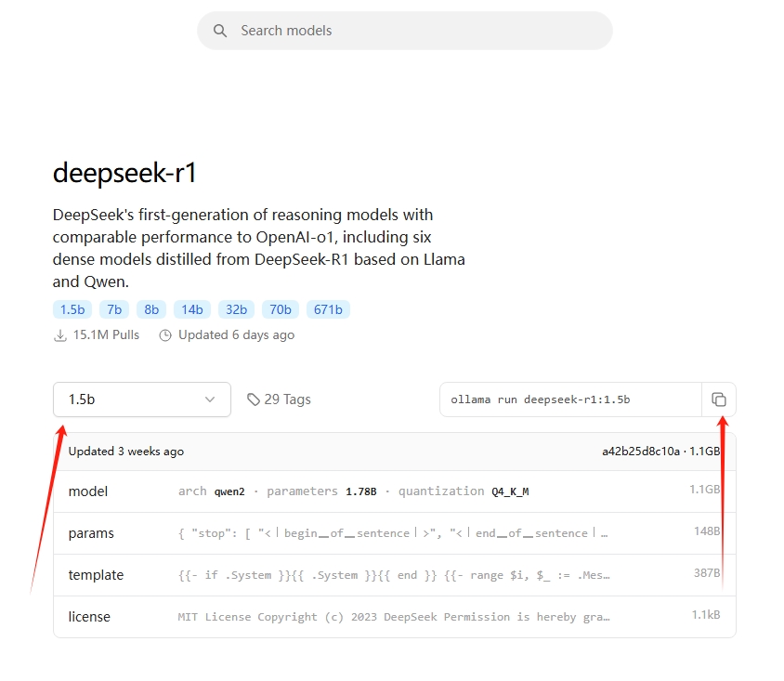Viewport: 784px width, 681px height.
Task: Click the magnifier search icon
Action: 220,31
